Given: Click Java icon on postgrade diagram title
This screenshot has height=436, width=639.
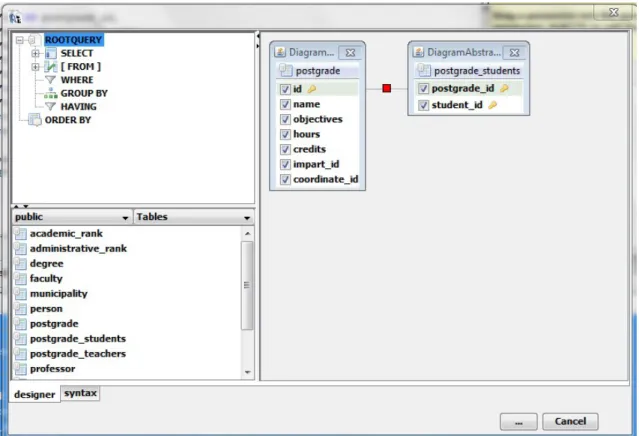Looking at the screenshot, I should pyautogui.click(x=280, y=52).
